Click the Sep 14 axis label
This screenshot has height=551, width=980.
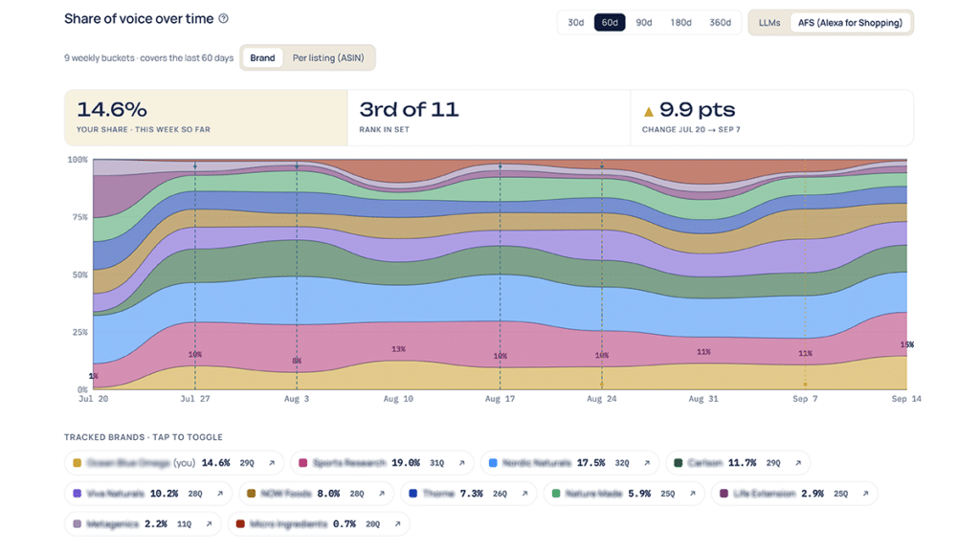click(906, 399)
